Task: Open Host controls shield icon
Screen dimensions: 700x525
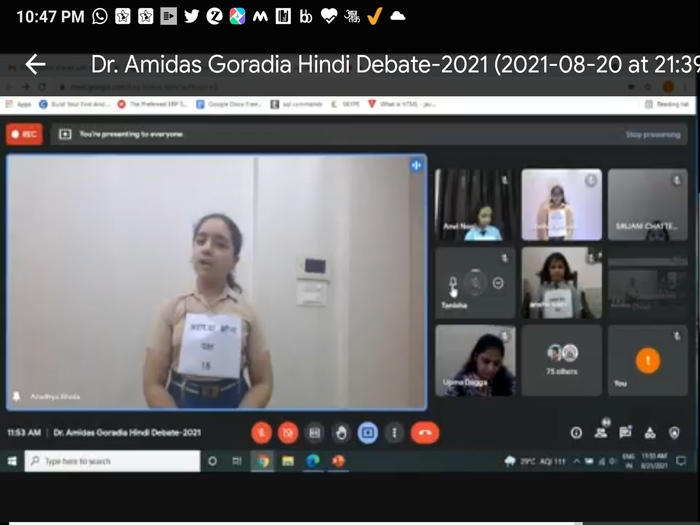Action: coord(675,433)
